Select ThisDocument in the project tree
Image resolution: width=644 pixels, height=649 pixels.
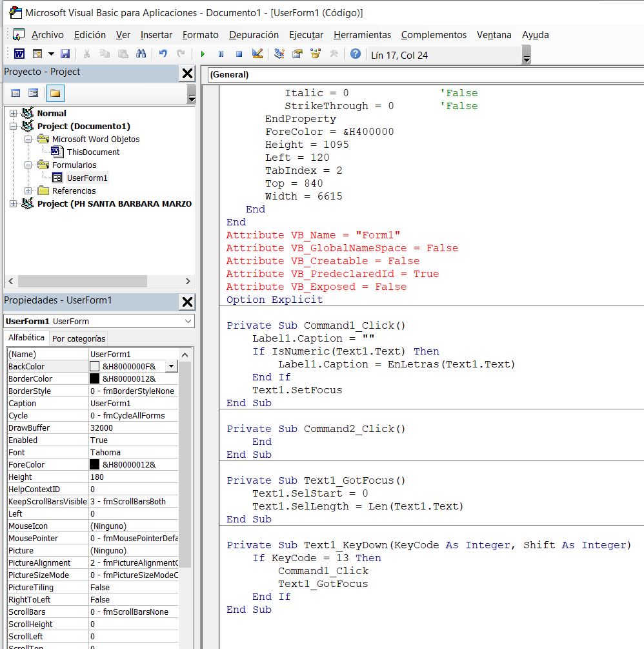coord(93,152)
